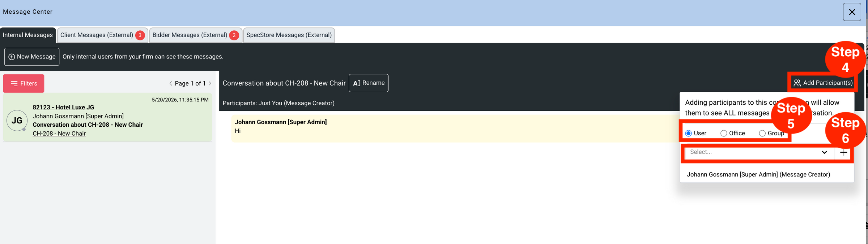Go to the previous page using the left chevron
Image resolution: width=868 pixels, height=244 pixels.
coord(171,83)
